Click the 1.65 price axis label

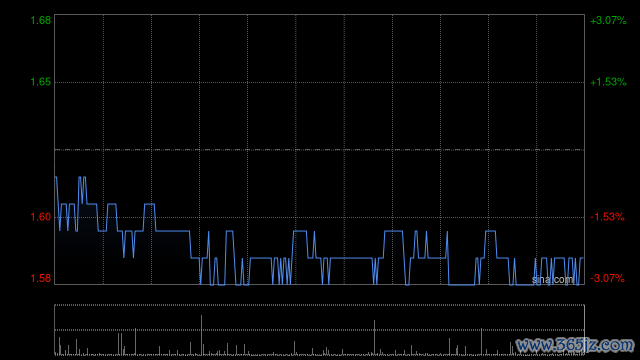click(x=41, y=82)
